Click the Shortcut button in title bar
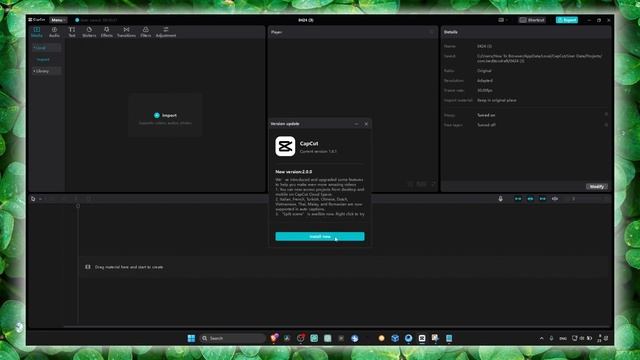 coord(532,20)
